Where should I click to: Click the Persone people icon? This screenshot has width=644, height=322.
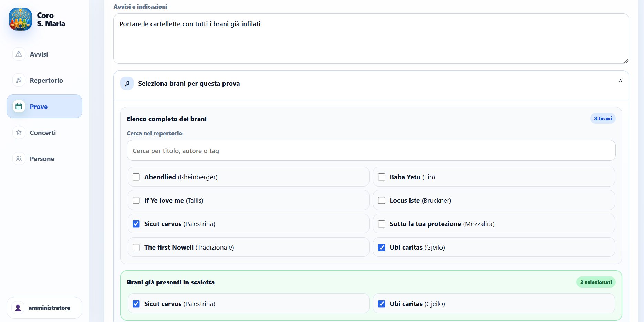pos(19,159)
